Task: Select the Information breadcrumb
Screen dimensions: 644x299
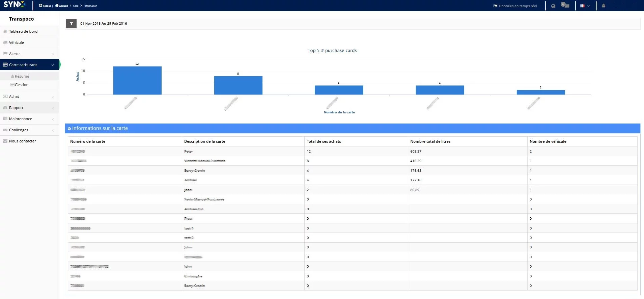Action: coord(90,6)
